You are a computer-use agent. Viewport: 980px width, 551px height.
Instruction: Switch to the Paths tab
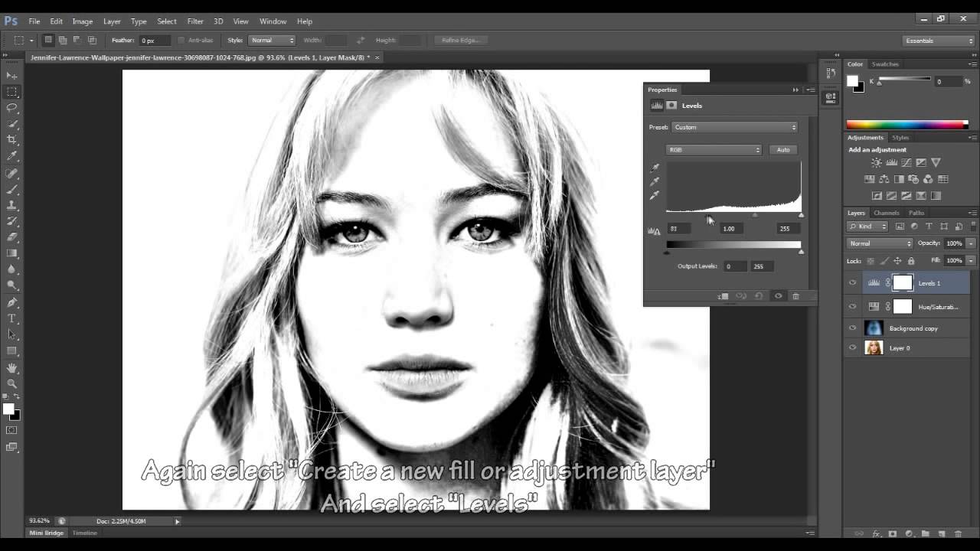[x=916, y=213]
